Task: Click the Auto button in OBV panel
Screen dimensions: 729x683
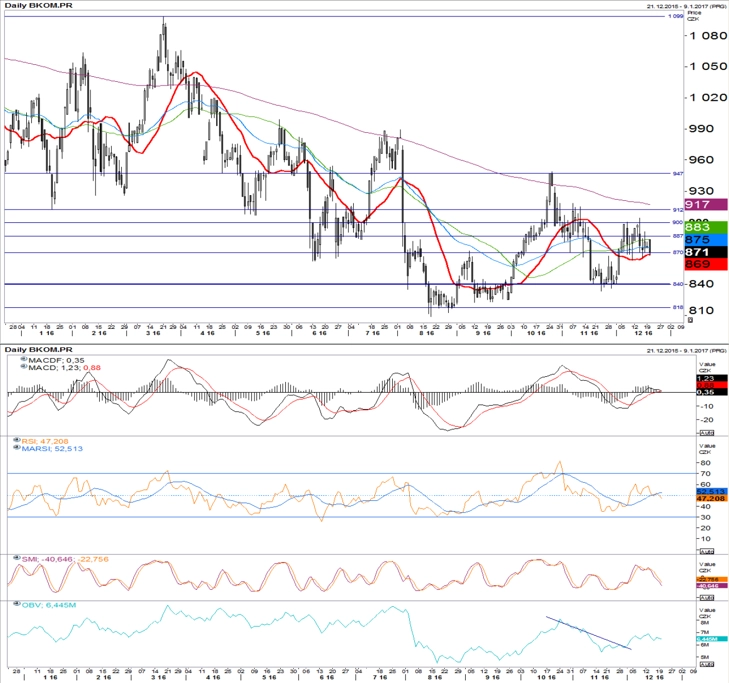Action: [x=707, y=664]
